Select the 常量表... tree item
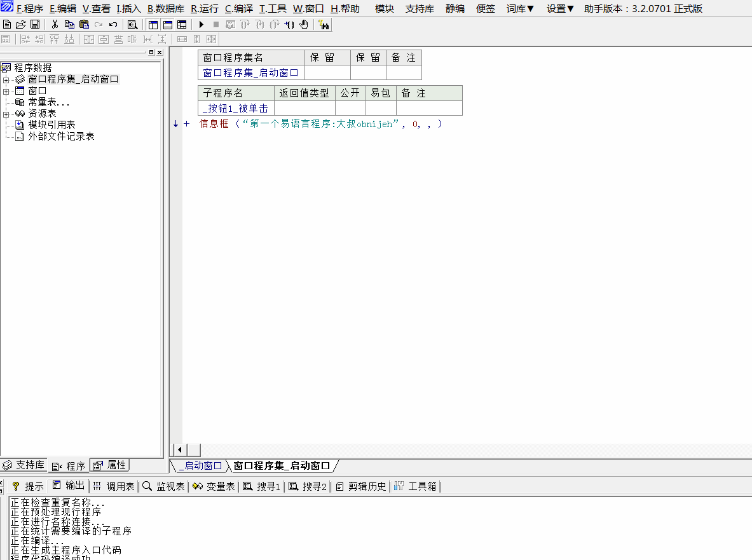 pos(48,102)
